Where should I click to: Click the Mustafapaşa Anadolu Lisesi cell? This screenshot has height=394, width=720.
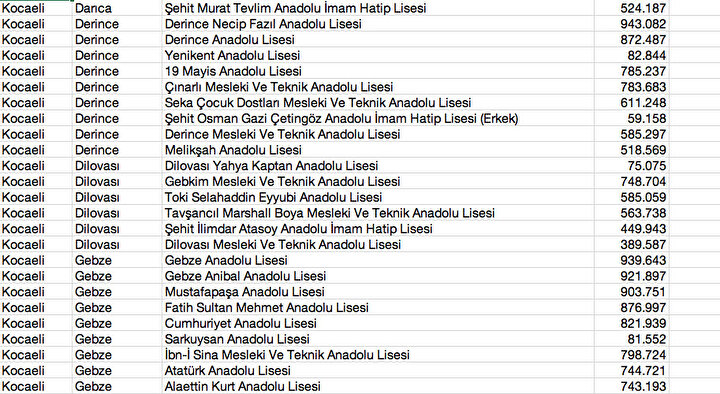coord(378,292)
